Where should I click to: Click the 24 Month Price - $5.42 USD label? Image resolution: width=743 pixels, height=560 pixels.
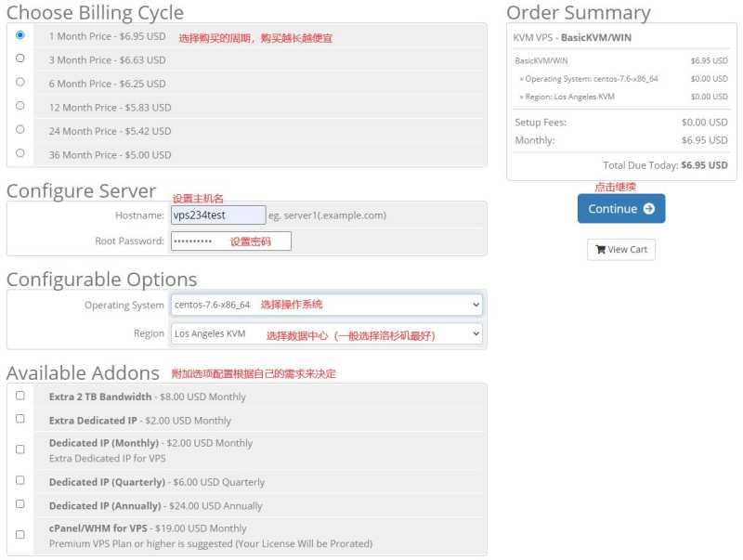110,131
